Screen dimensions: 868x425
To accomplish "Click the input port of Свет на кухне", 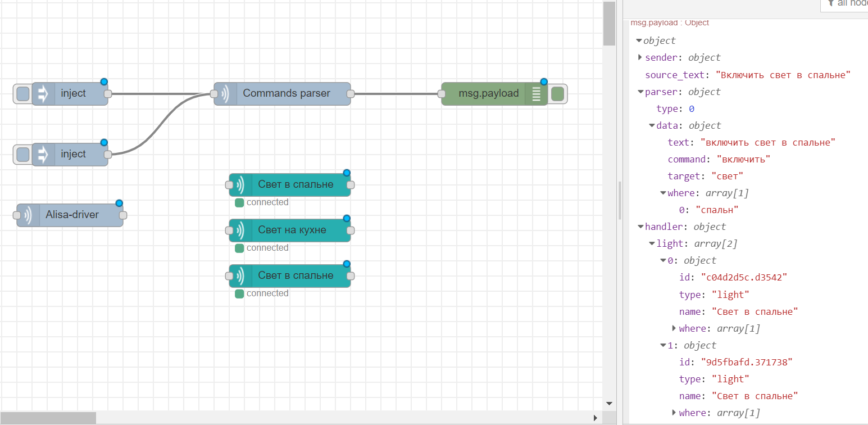I will coord(229,230).
